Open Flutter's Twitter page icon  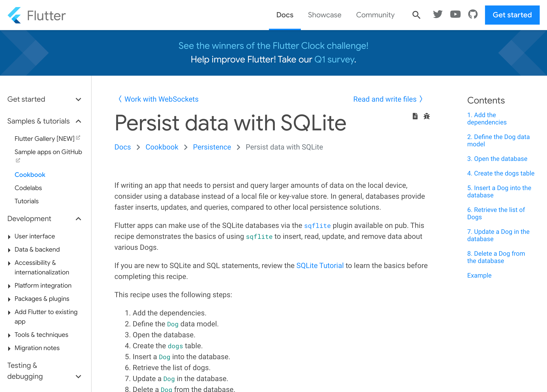point(438,15)
